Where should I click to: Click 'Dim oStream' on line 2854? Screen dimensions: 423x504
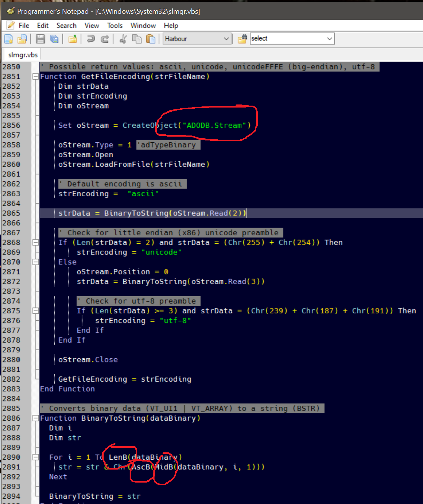pyautogui.click(x=83, y=106)
